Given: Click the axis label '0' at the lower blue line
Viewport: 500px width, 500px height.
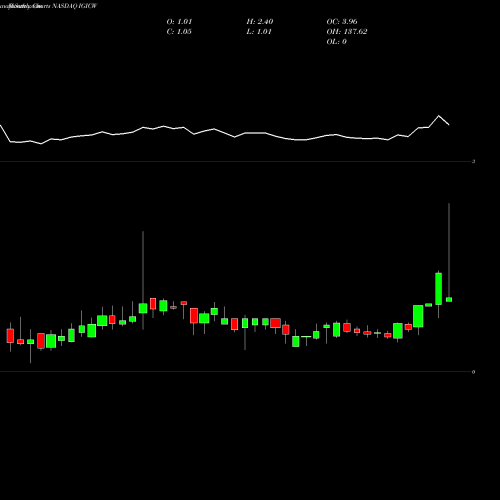Looking at the screenshot, I should [473, 372].
